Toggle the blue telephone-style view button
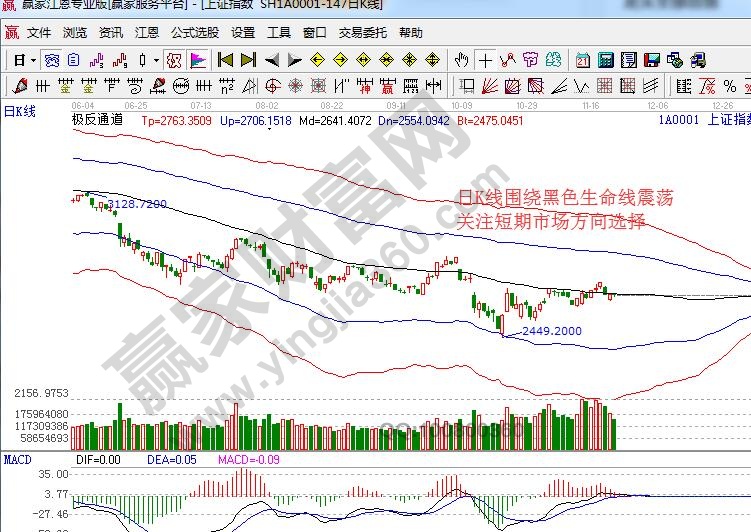This screenshot has height=532, width=751. 51,60
